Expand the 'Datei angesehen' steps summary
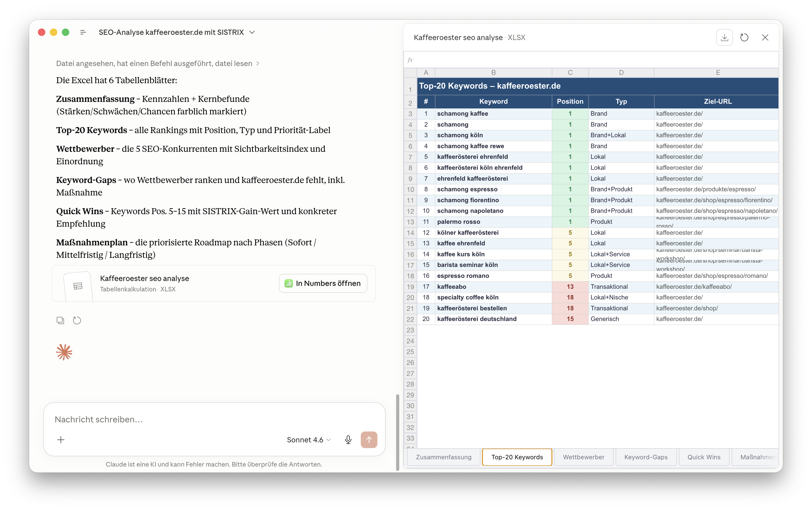This screenshot has height=511, width=812. 158,63
